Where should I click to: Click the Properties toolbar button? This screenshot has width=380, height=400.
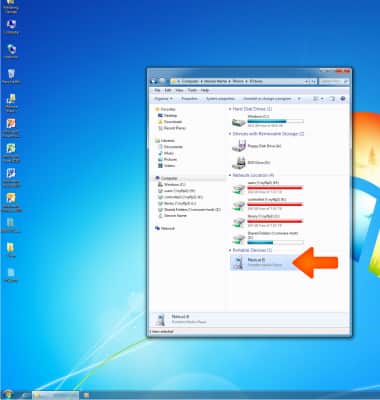pos(189,99)
